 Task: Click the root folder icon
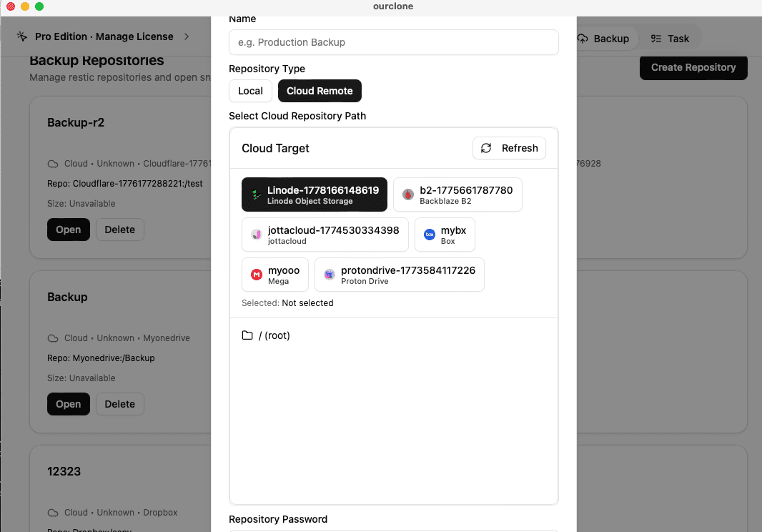[247, 335]
